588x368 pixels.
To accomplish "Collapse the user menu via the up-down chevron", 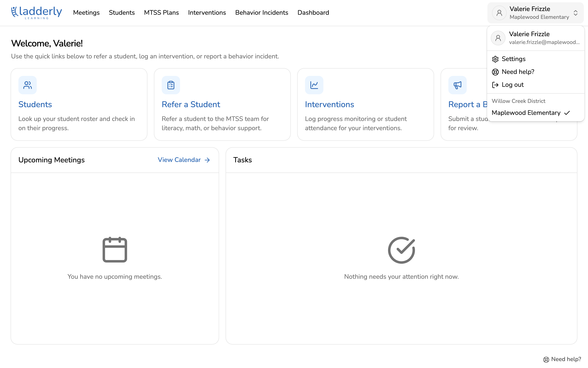I will tap(575, 13).
